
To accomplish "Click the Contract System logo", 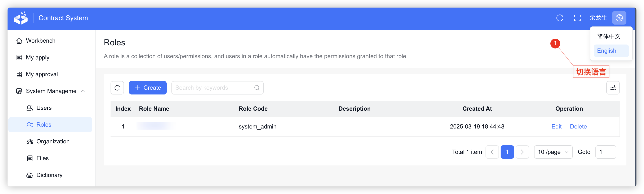I will click(21, 18).
